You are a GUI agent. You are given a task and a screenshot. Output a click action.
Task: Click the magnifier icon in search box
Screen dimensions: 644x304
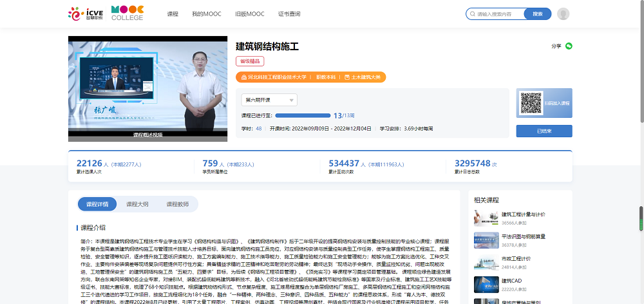(x=473, y=14)
